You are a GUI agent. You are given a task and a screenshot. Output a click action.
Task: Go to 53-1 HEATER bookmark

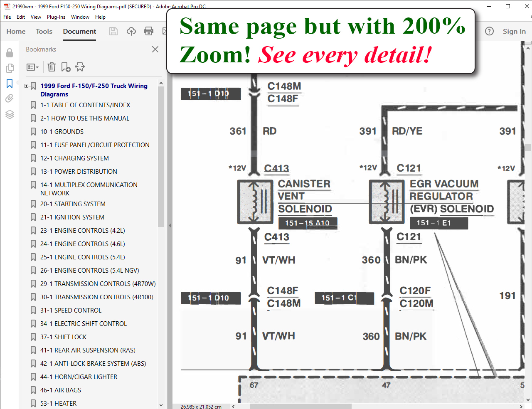[59, 404]
